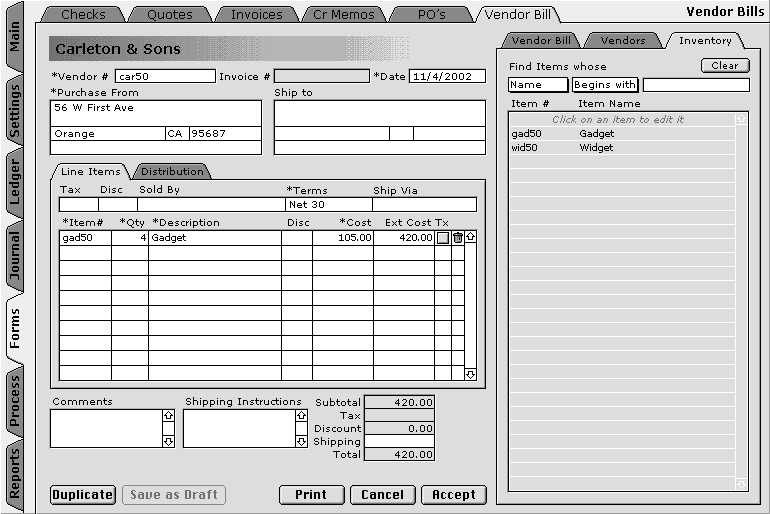This screenshot has height=514, width=770.
Task: Click the Date field 11/4/2002
Action: [447, 76]
